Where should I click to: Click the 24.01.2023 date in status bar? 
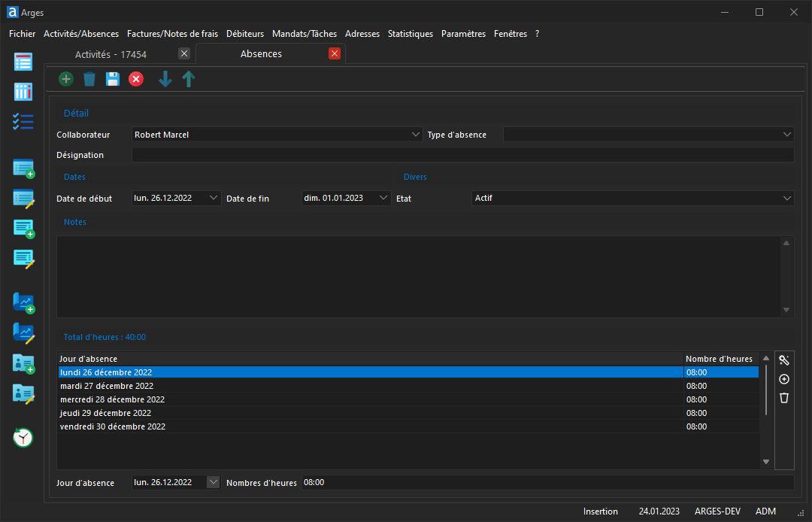[x=659, y=511]
